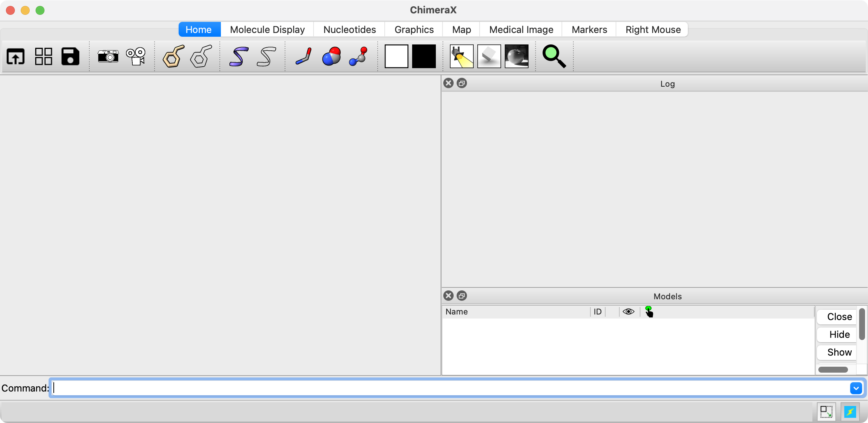Record a movie using the film camera icon

(x=136, y=57)
